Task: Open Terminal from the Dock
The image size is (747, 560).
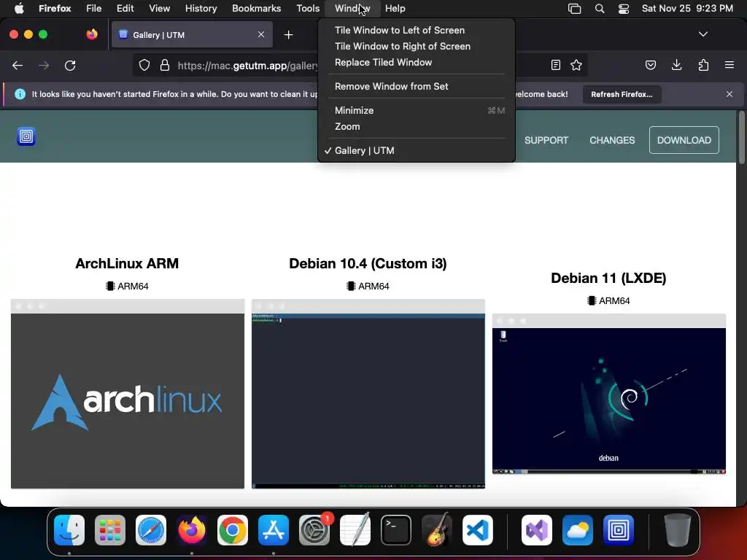Action: [x=396, y=530]
